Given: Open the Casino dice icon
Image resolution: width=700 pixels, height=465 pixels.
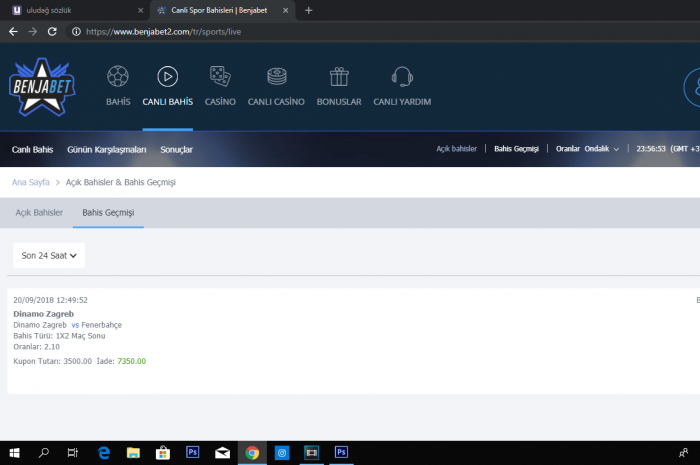Looking at the screenshot, I should point(220,76).
